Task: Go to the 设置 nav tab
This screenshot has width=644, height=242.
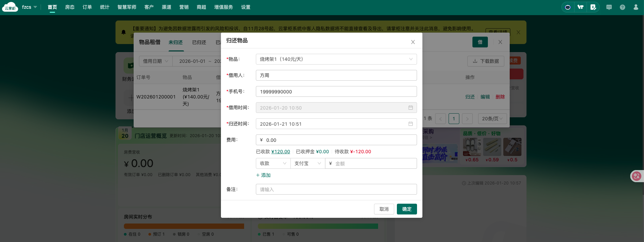Action: [246, 7]
